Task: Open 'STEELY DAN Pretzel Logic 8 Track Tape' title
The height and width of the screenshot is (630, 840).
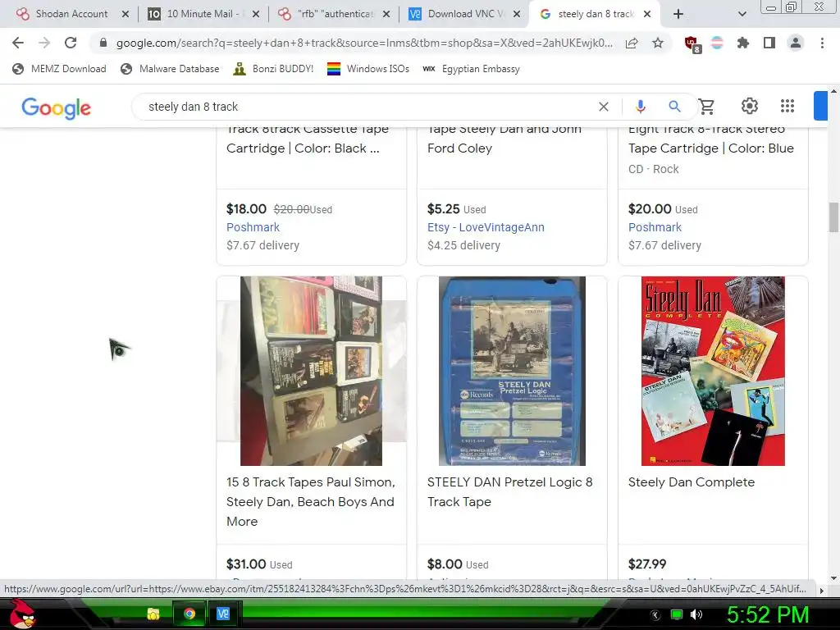Action: 510,492
